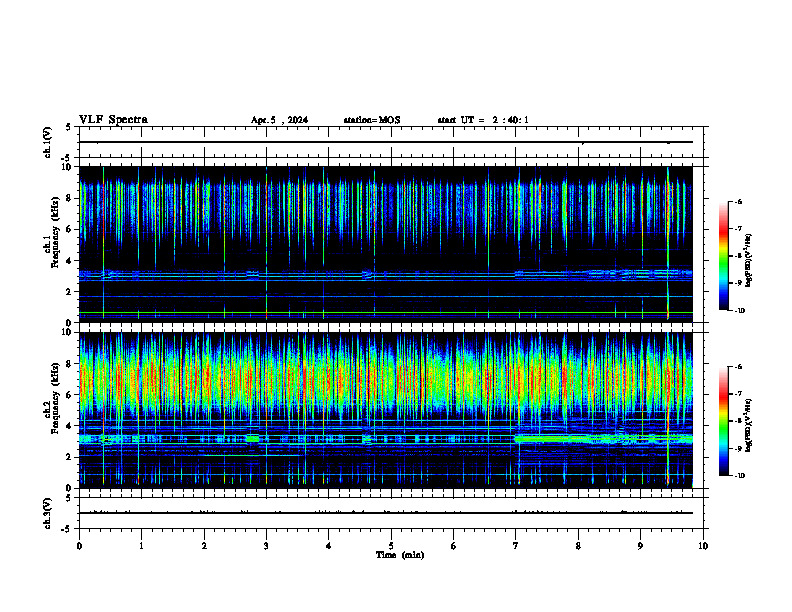Click the time axis tick label "5"

click(391, 546)
